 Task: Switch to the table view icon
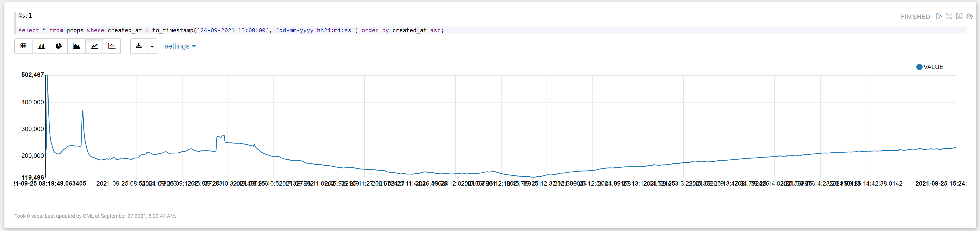point(23,46)
